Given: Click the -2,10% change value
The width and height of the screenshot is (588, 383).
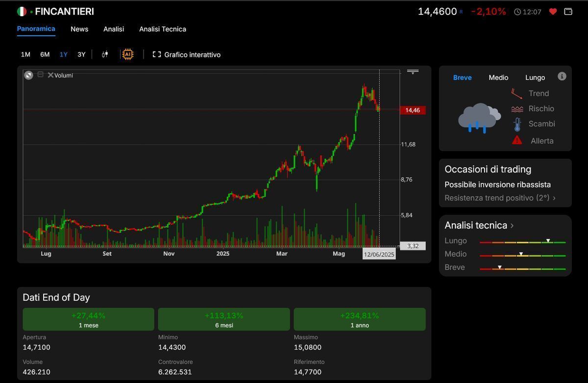Looking at the screenshot, I should pos(489,11).
